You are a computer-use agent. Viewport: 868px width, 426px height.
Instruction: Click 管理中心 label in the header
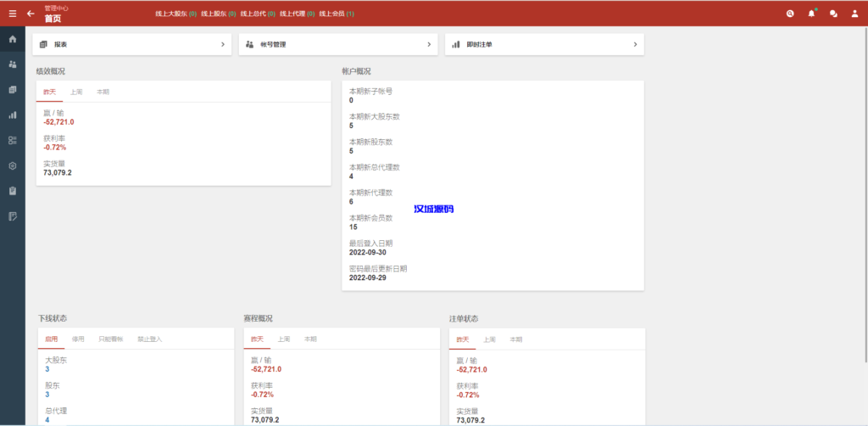click(x=57, y=8)
